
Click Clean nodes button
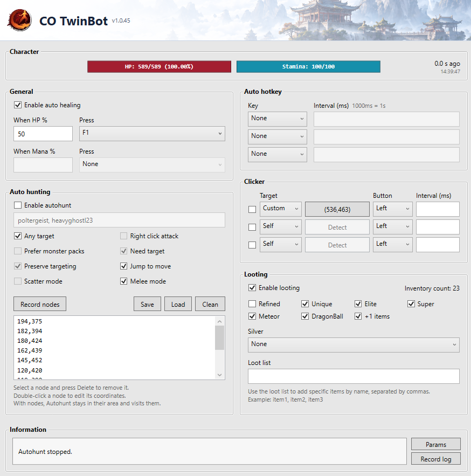click(x=210, y=304)
